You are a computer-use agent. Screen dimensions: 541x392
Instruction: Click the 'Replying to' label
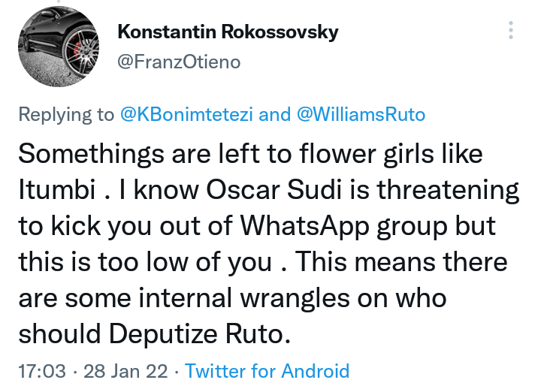[x=66, y=114]
